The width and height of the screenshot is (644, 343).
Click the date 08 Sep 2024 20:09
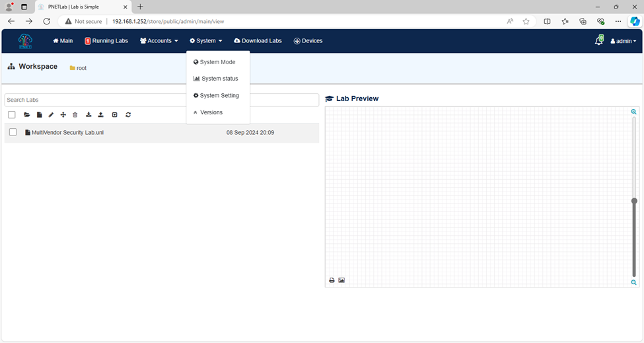click(x=250, y=133)
